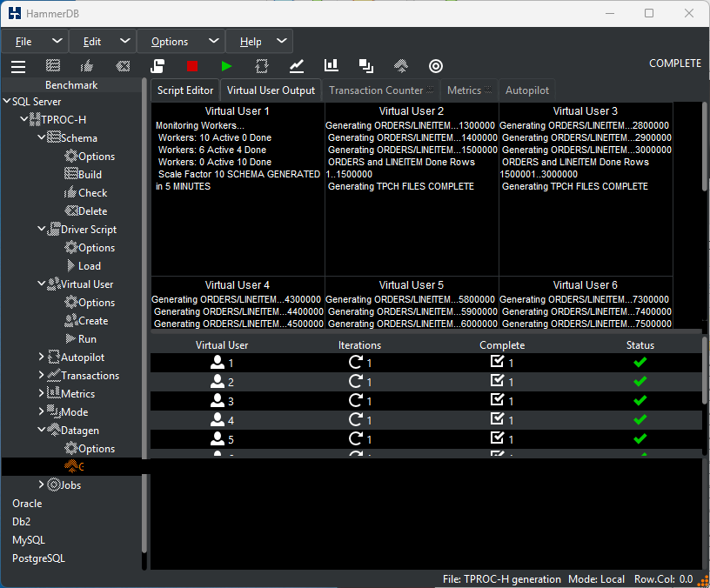Click the green status checkmark for user 3
The height and width of the screenshot is (588, 710).
(x=640, y=401)
